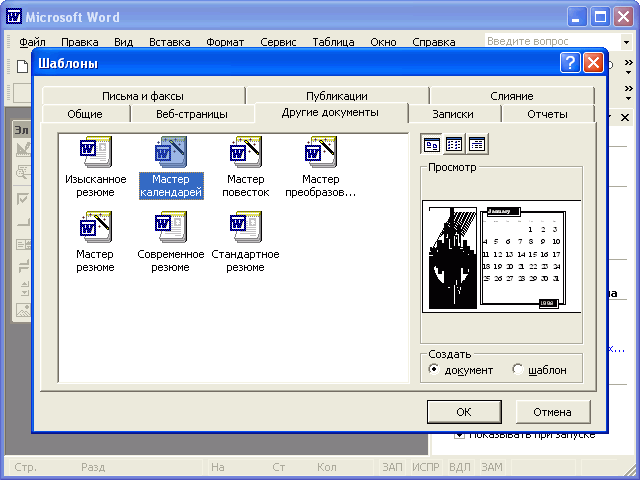Select the Другие документы tab
640x480 pixels.
coord(330,112)
